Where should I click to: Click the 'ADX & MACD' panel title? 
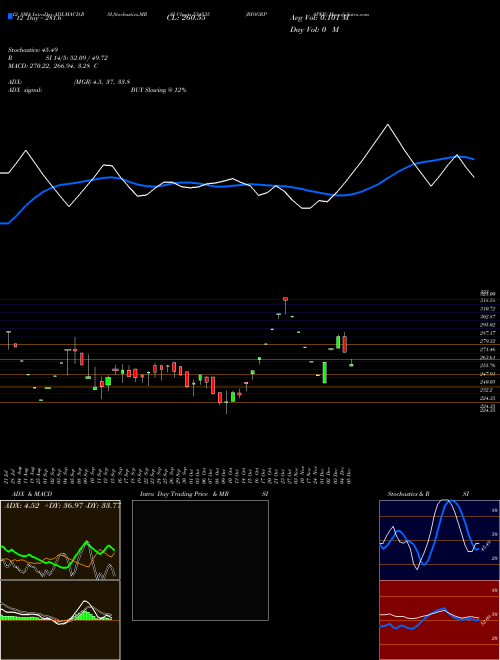[32, 494]
